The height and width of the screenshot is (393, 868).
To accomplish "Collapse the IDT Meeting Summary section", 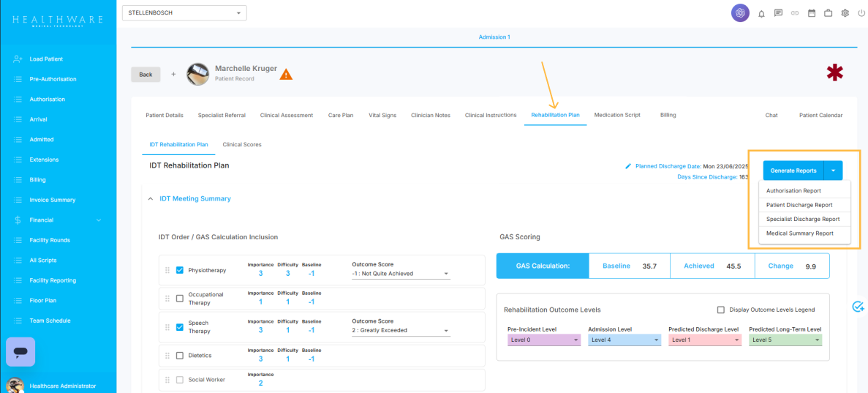I will [151, 198].
